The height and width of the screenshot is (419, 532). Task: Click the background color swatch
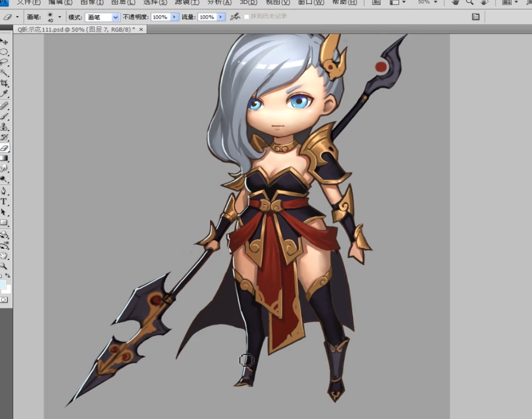tap(8, 289)
